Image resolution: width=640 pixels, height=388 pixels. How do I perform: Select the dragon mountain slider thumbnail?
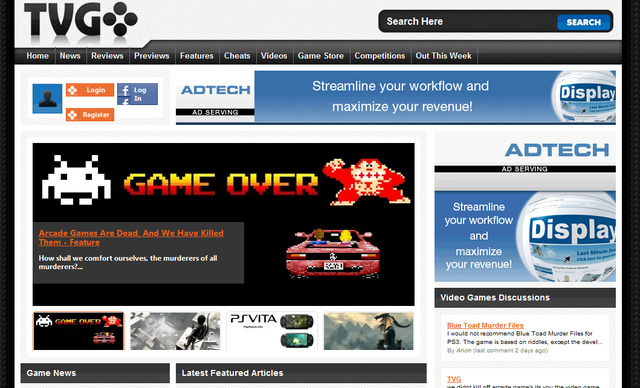[x=369, y=331]
